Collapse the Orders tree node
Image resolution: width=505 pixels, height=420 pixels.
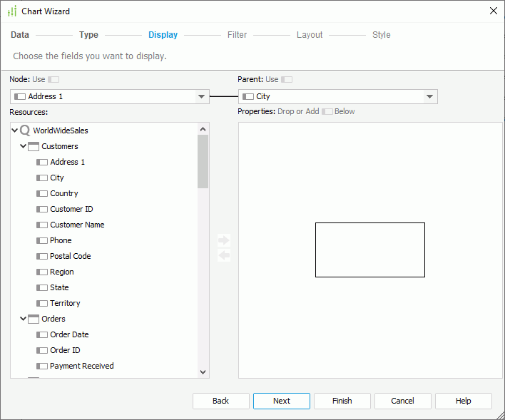click(24, 319)
